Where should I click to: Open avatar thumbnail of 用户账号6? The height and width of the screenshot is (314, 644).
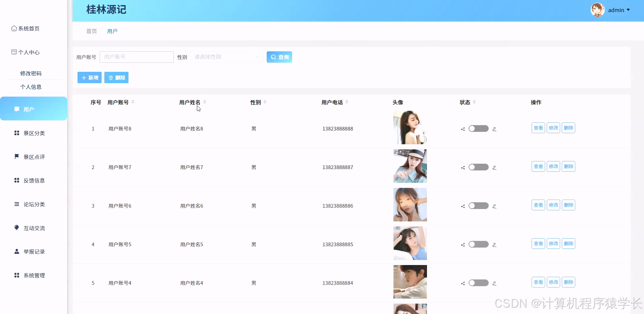410,205
